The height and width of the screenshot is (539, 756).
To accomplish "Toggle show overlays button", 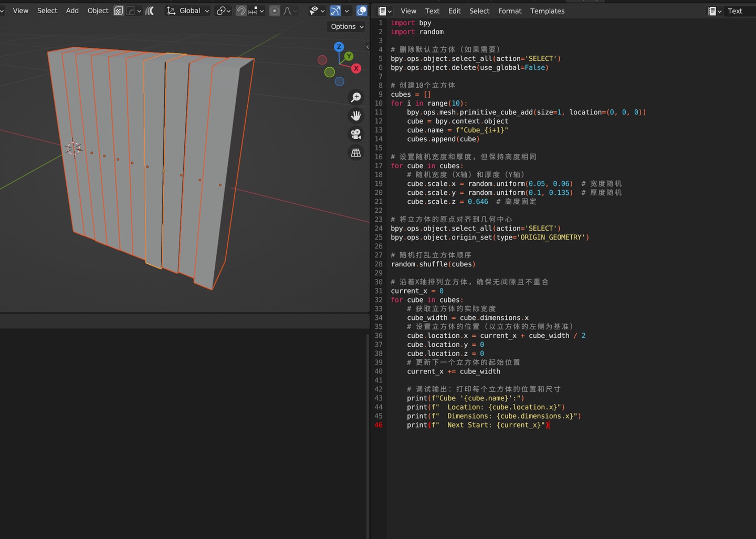I will [362, 11].
